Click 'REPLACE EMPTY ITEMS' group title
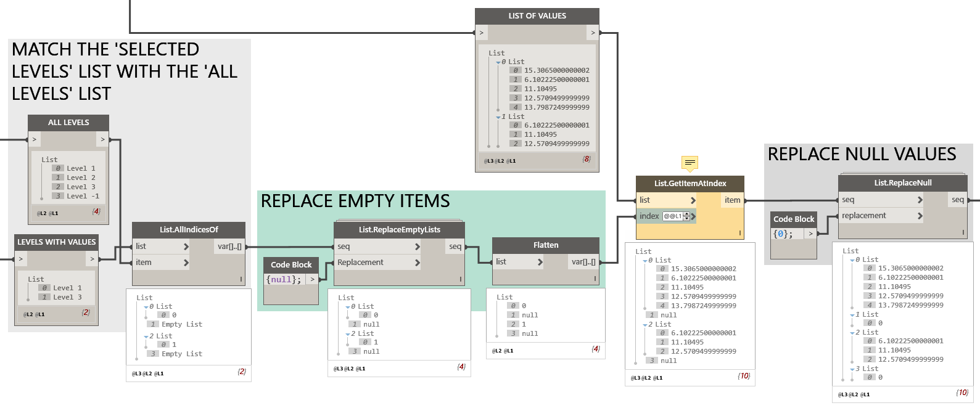This screenshot has width=980, height=408. click(x=355, y=201)
